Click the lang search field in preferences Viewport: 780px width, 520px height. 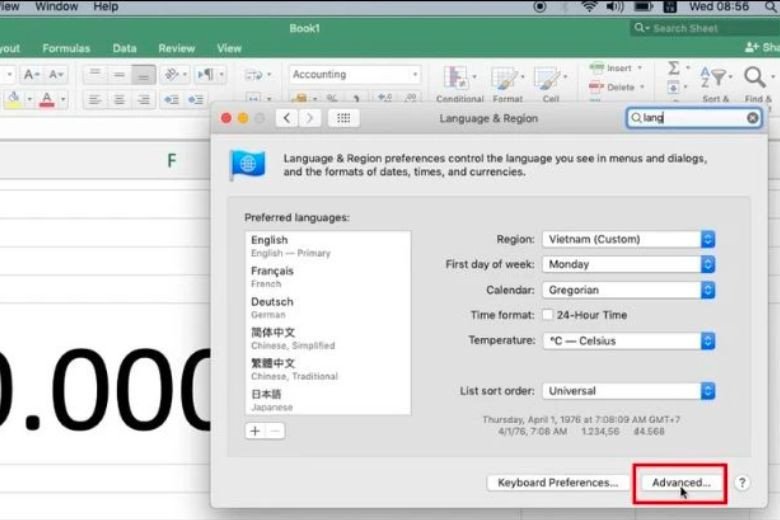coord(693,118)
